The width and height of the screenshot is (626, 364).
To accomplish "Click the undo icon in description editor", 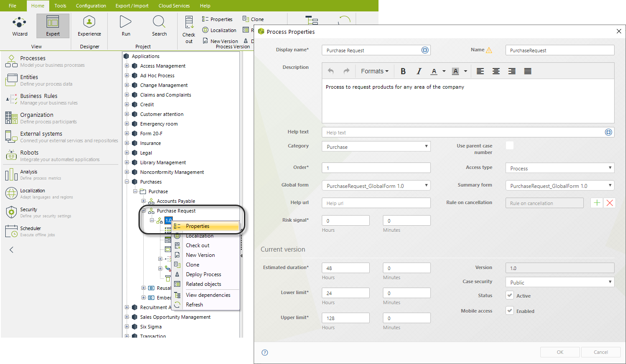I will 331,71.
